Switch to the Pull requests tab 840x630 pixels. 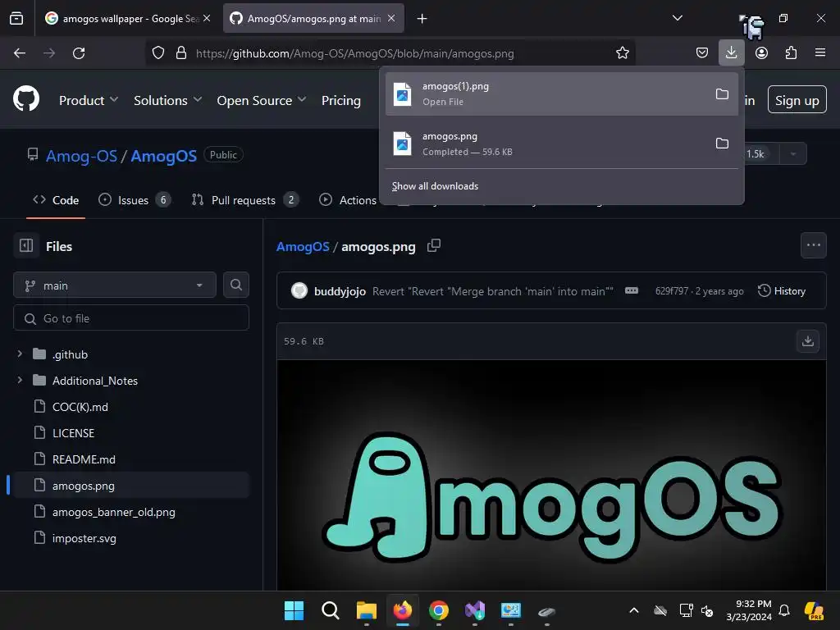pos(244,200)
